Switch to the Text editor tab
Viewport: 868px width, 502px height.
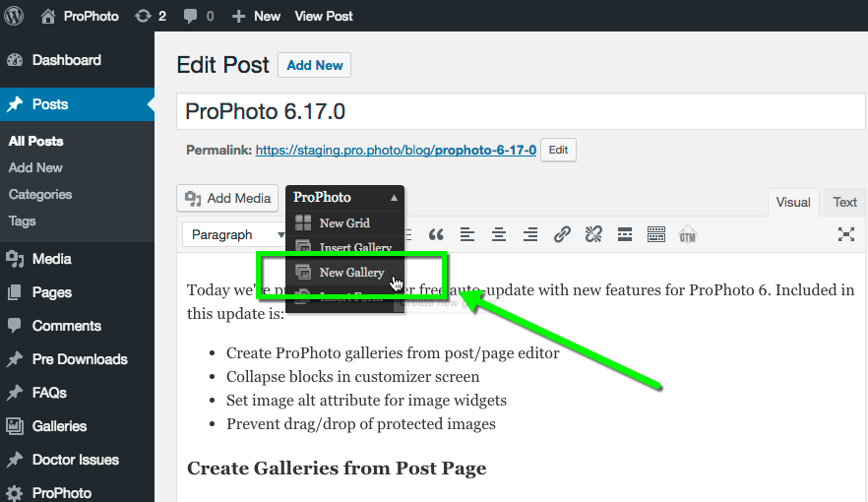(x=844, y=202)
